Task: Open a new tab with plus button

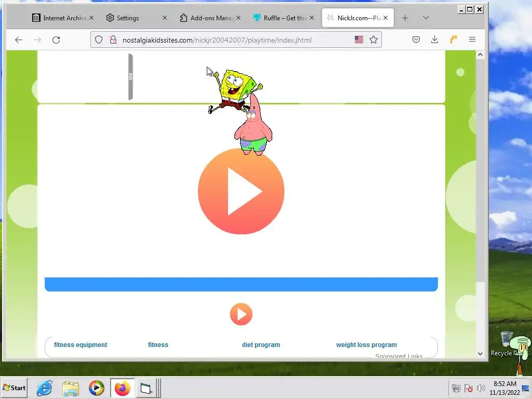Action: click(405, 18)
